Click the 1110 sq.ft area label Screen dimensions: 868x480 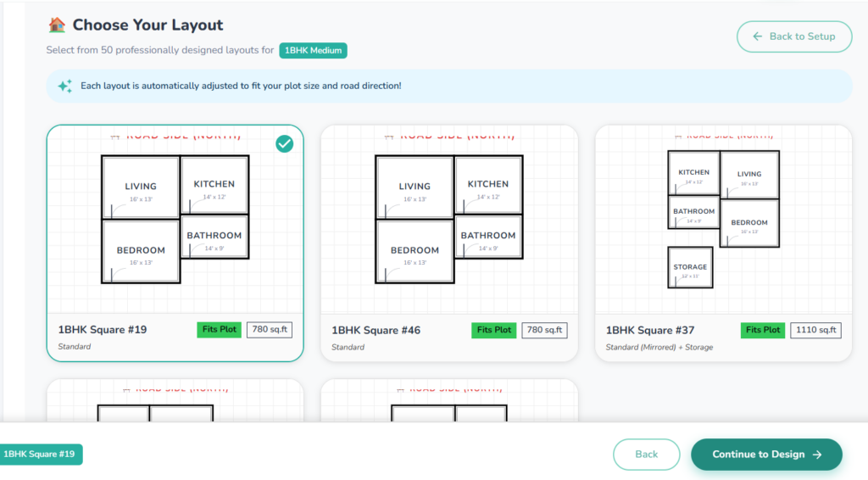click(815, 330)
